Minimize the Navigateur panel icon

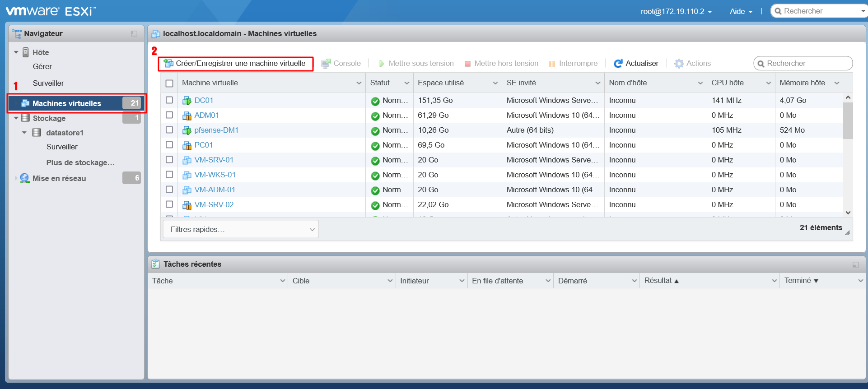[134, 33]
